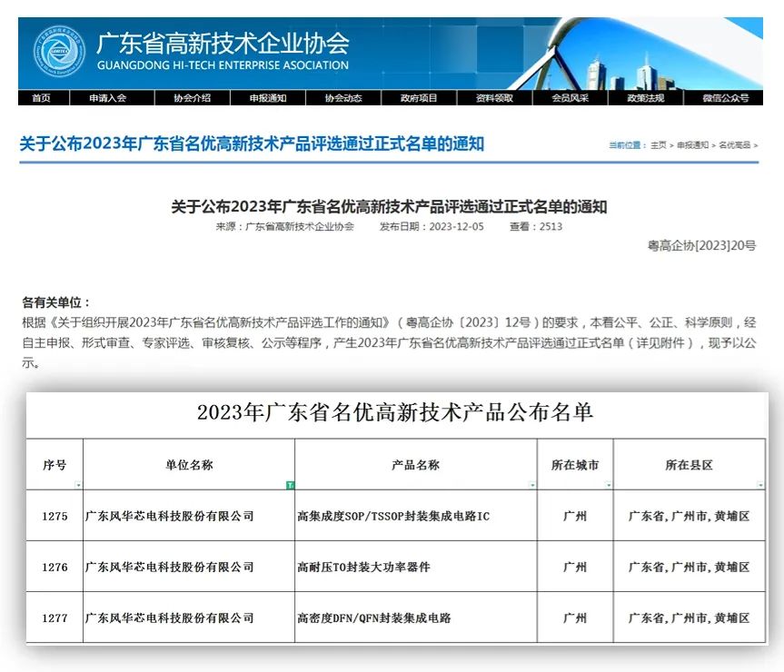Open the 序号 column filter dropdown
The height and width of the screenshot is (672, 784).
coord(78,485)
